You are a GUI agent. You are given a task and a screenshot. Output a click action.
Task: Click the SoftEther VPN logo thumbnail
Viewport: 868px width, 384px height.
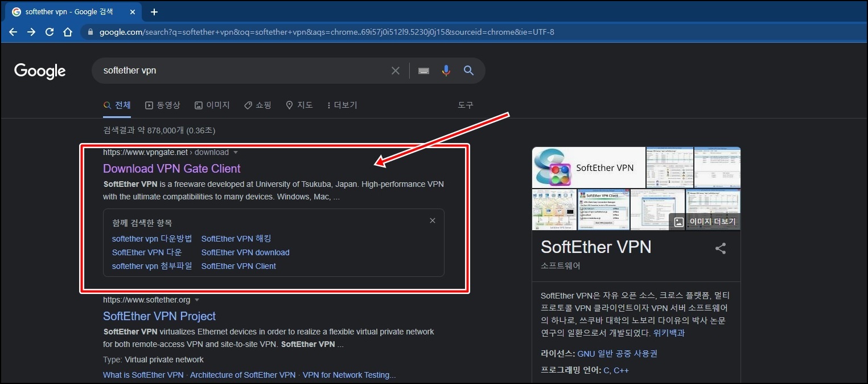(x=589, y=168)
